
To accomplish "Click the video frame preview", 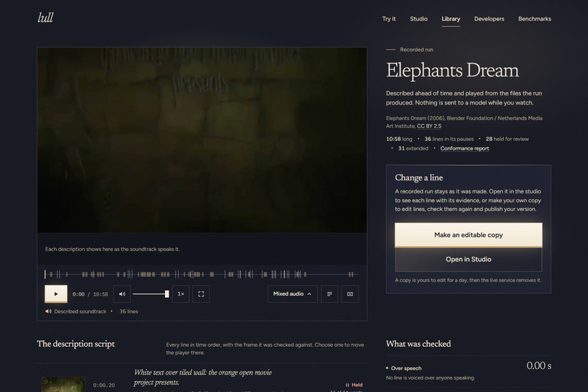I will click(202, 140).
